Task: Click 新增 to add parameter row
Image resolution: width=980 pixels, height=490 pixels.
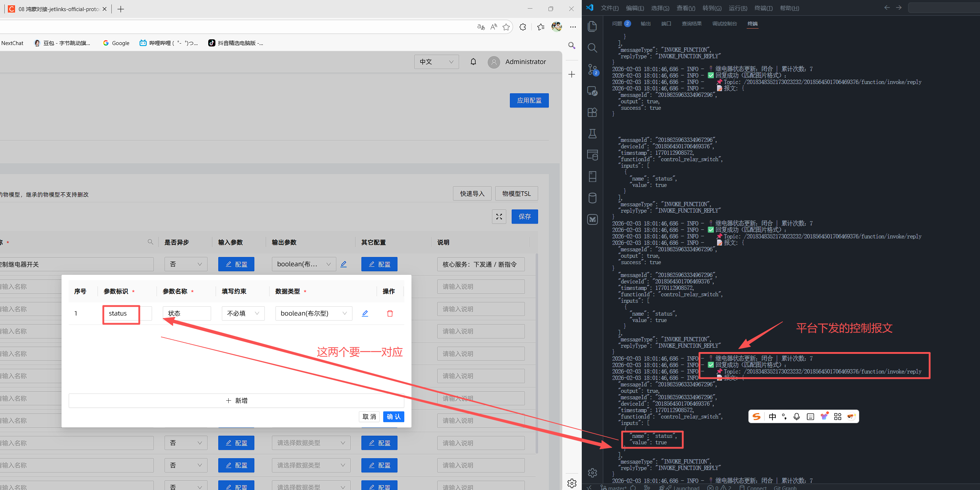Action: pyautogui.click(x=236, y=401)
